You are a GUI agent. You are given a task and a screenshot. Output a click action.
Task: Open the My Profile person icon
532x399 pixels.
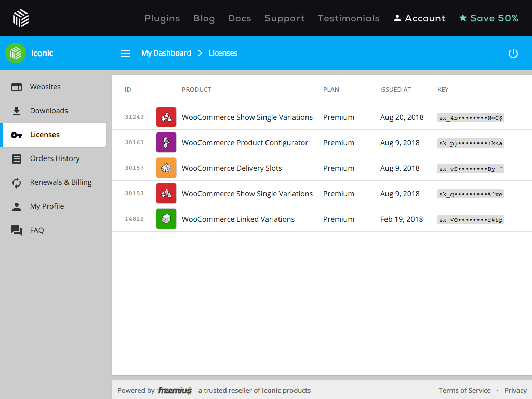pos(16,206)
